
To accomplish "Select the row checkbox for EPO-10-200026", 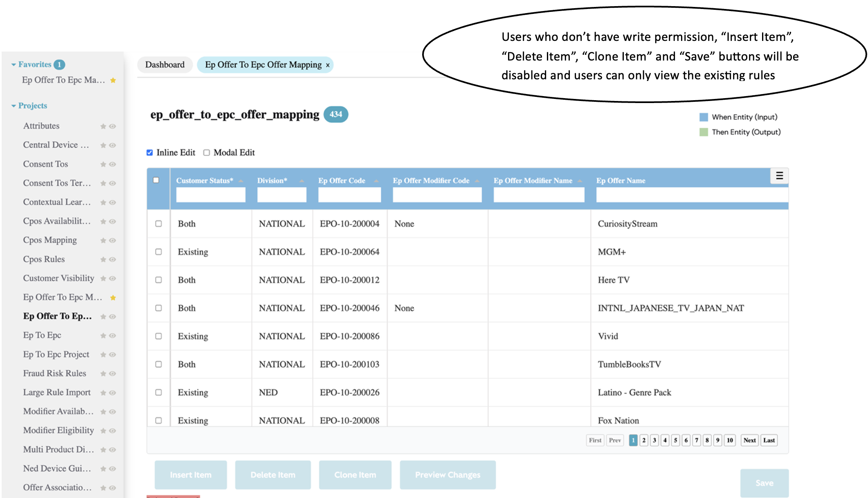I will (158, 393).
